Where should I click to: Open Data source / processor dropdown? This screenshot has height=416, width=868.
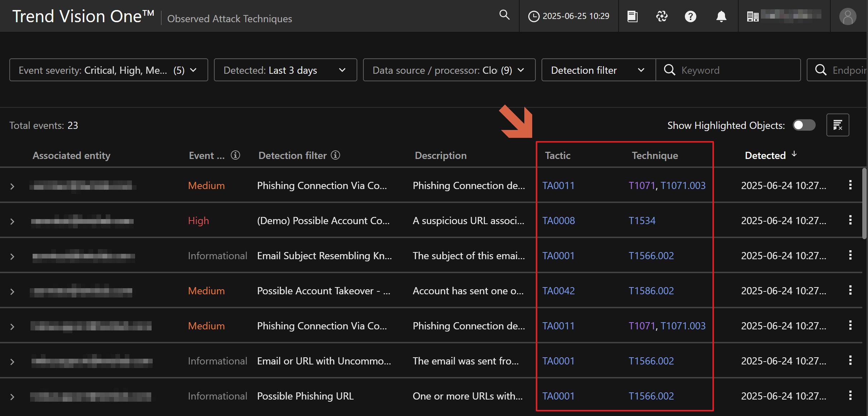449,70
